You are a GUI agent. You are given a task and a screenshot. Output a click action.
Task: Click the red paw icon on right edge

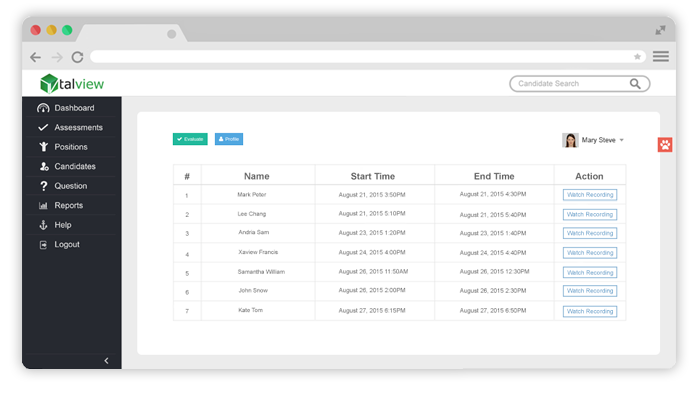pos(665,145)
